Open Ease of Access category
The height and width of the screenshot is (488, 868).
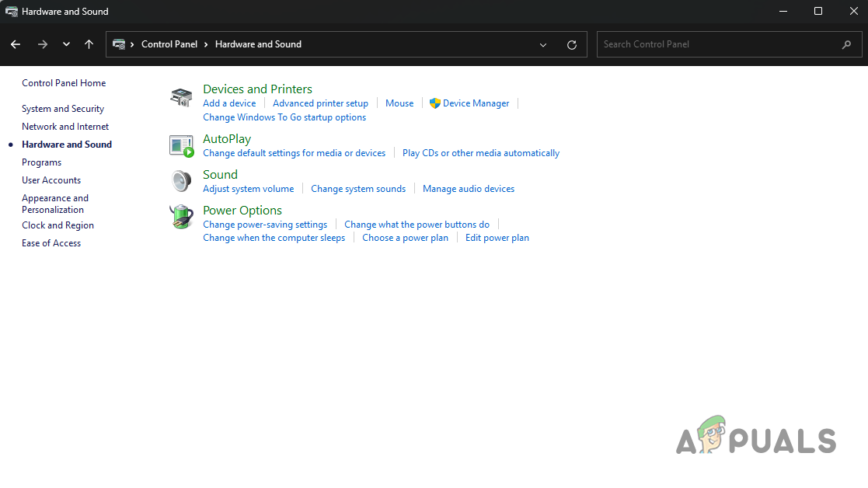click(51, 243)
